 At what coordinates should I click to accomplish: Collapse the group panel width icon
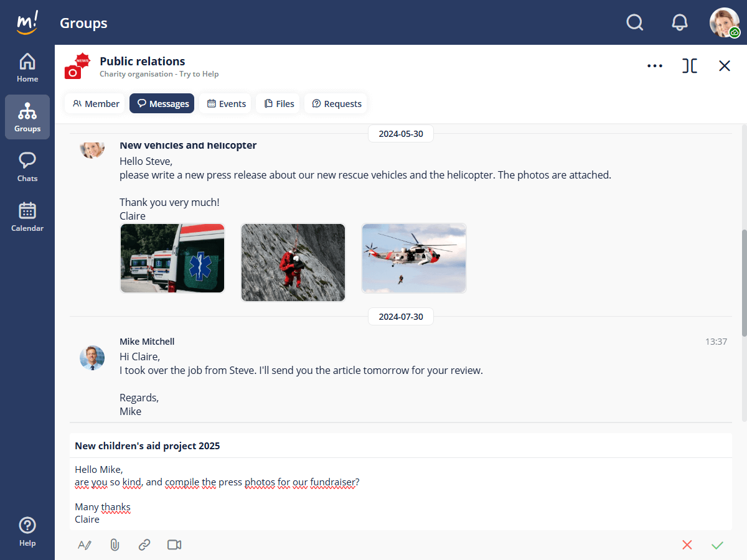[690, 65]
